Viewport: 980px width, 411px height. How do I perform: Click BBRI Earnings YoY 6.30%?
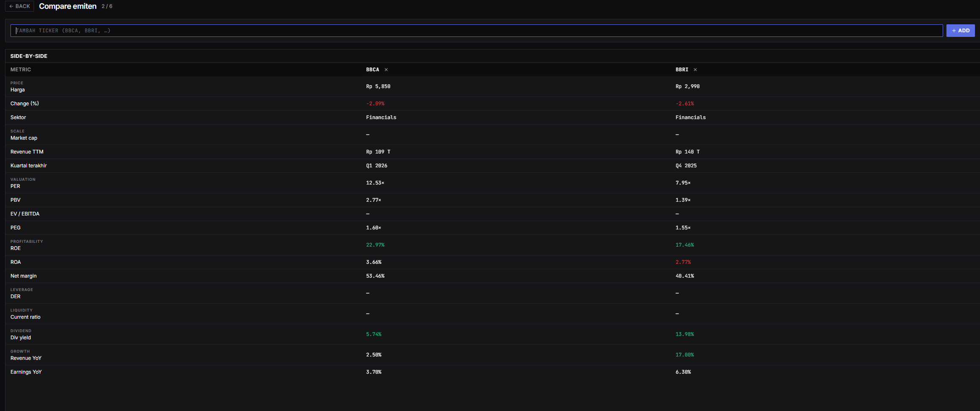tap(683, 372)
